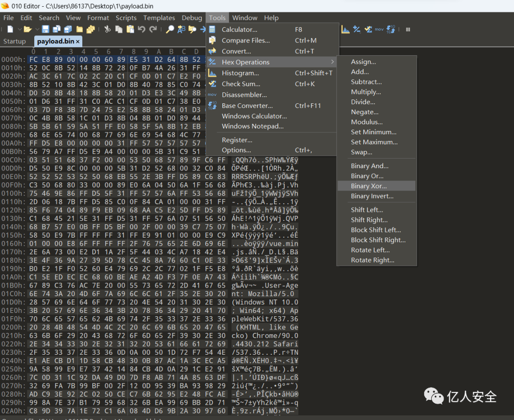The width and height of the screenshot is (514, 420).
Task: Click the Open file folder icon
Action: [28, 30]
